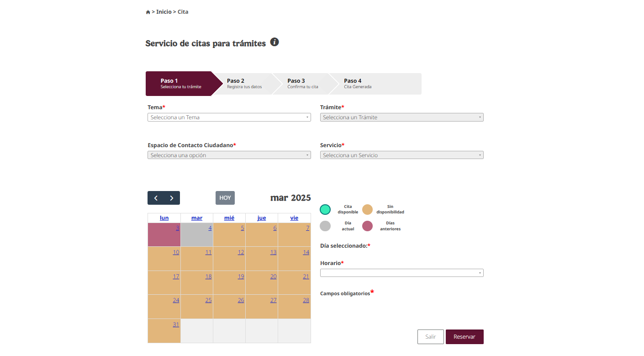Screen dimensions: 644x356
Task: Expand the Servicio dropdown
Action: 402,155
